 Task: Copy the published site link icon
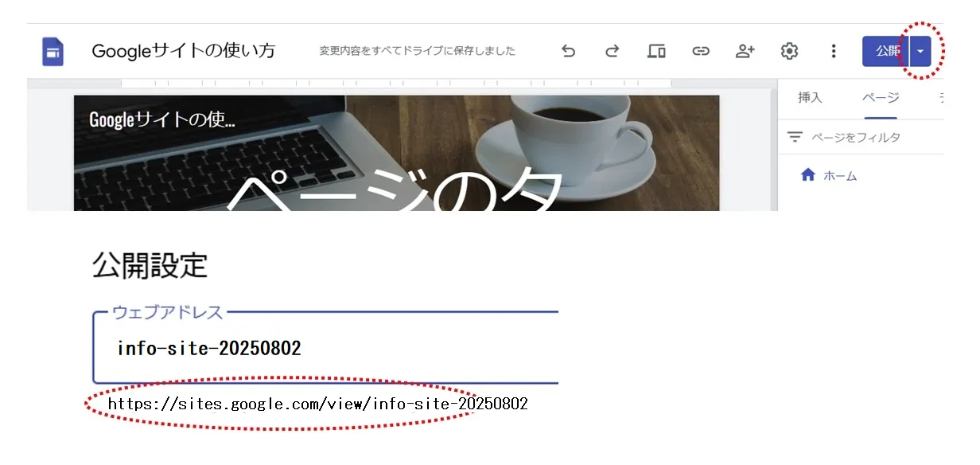coord(700,51)
